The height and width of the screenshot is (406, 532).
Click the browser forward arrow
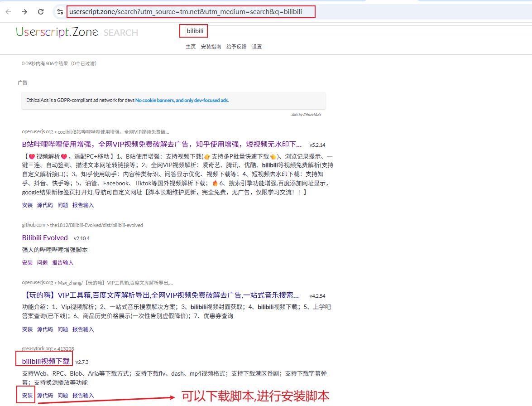24,12
